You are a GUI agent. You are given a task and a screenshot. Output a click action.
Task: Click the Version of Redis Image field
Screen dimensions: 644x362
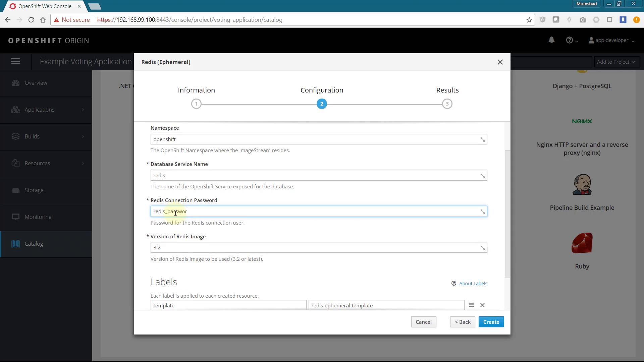click(x=319, y=247)
